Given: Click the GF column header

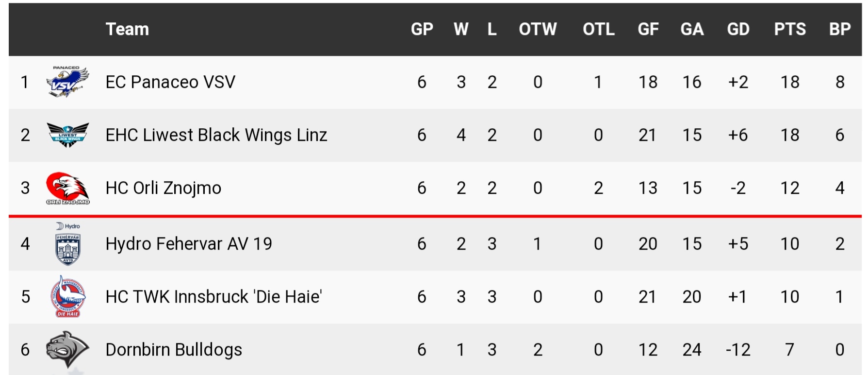Looking at the screenshot, I should coord(648,29).
